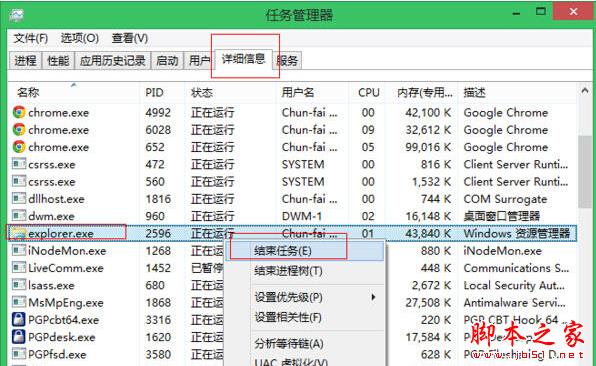Click CPU value 09 for chrome.exe
The height and width of the screenshot is (366, 596).
tap(368, 130)
